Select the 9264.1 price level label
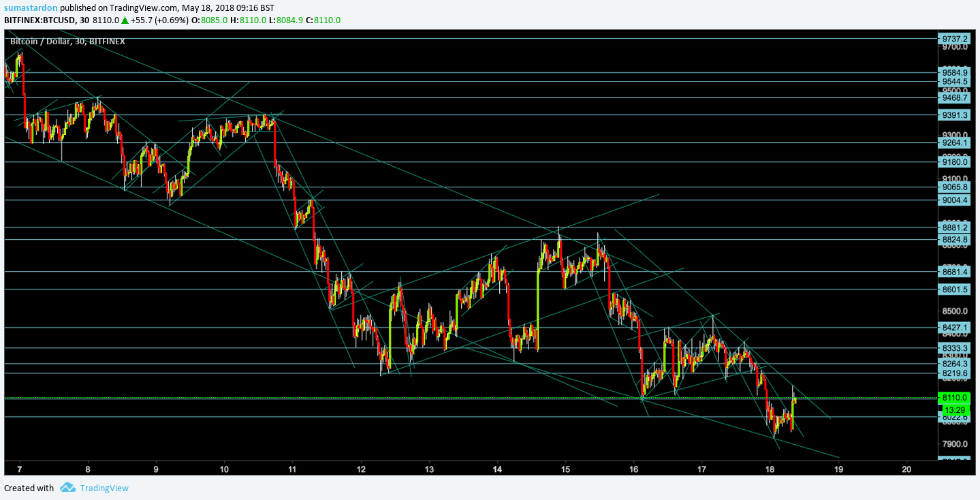980x500 pixels. (x=953, y=143)
